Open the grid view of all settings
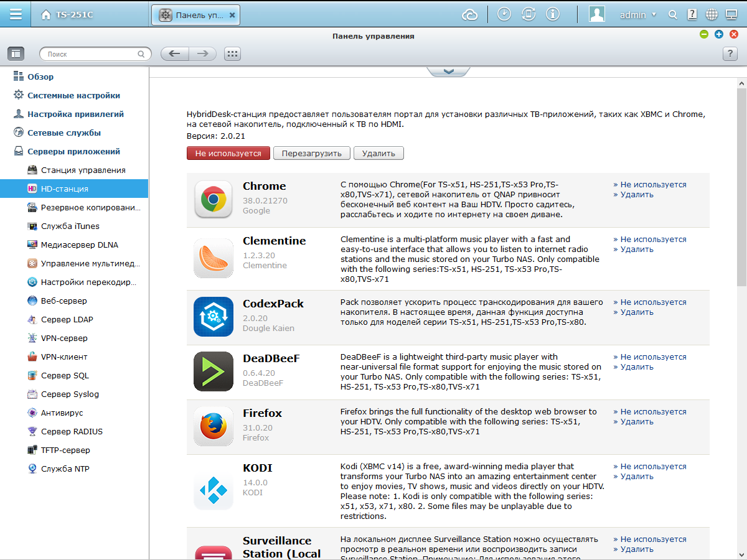The image size is (747, 560). (232, 54)
